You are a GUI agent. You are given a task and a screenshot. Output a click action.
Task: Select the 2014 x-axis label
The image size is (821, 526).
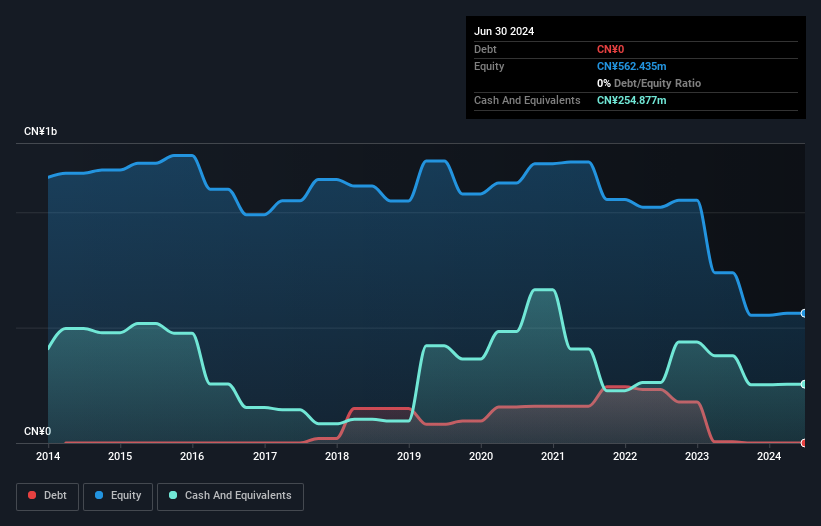coord(48,456)
